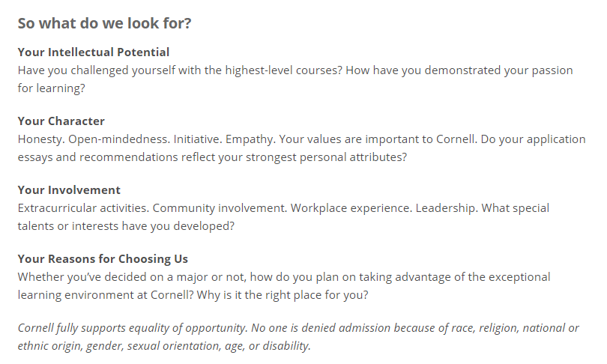
Task: Click the word 'Honesty' in Character paragraph
Action: [x=41, y=139]
